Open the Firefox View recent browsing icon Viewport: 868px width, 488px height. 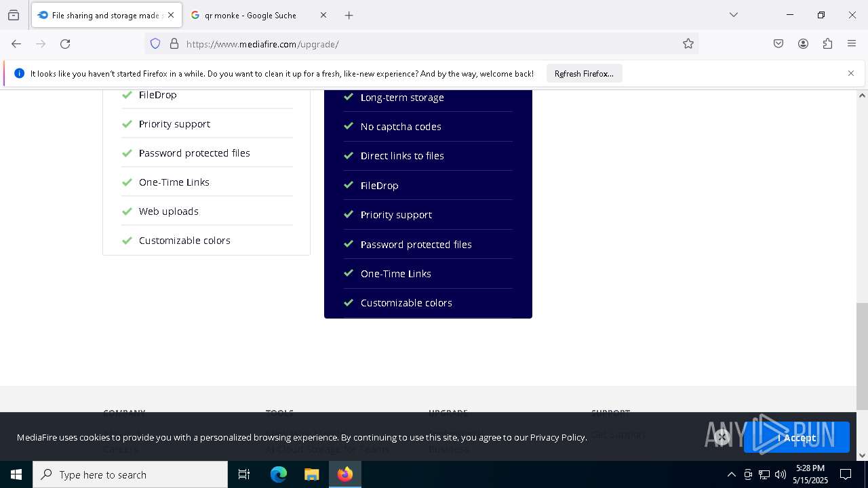pos(14,15)
